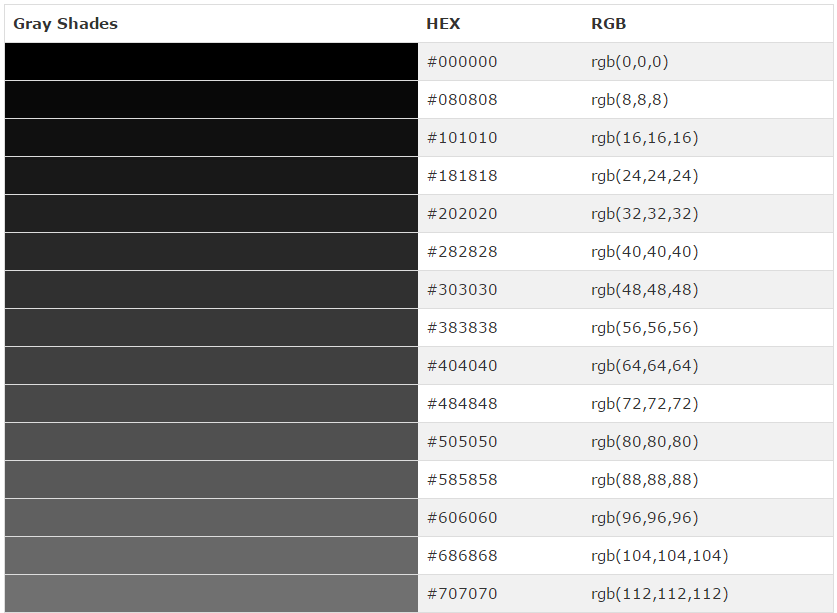
Task: Select the #282828 hex value
Action: click(462, 252)
